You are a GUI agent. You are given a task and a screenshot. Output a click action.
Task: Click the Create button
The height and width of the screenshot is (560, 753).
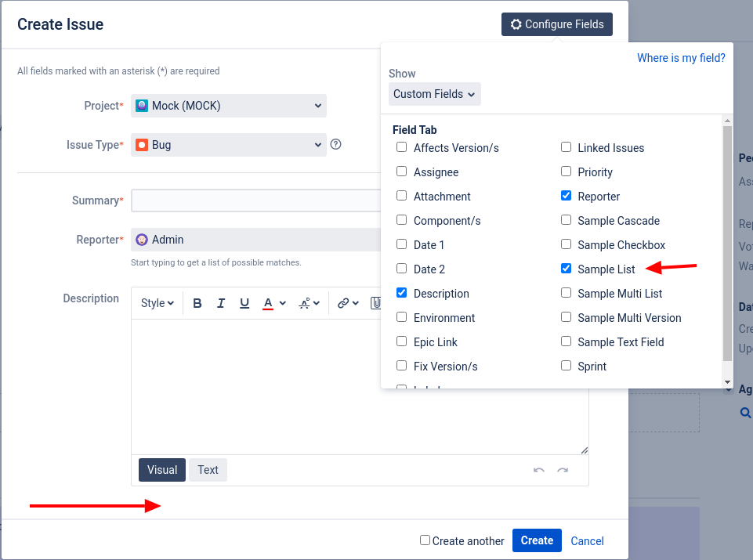click(x=537, y=540)
